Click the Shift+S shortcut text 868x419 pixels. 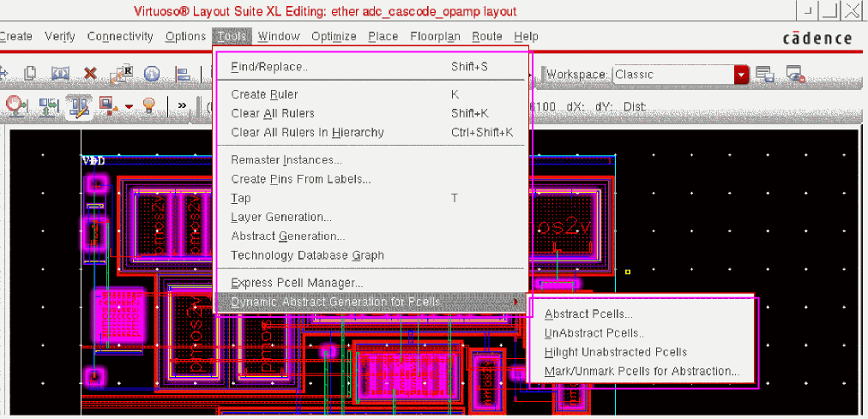[x=469, y=67]
